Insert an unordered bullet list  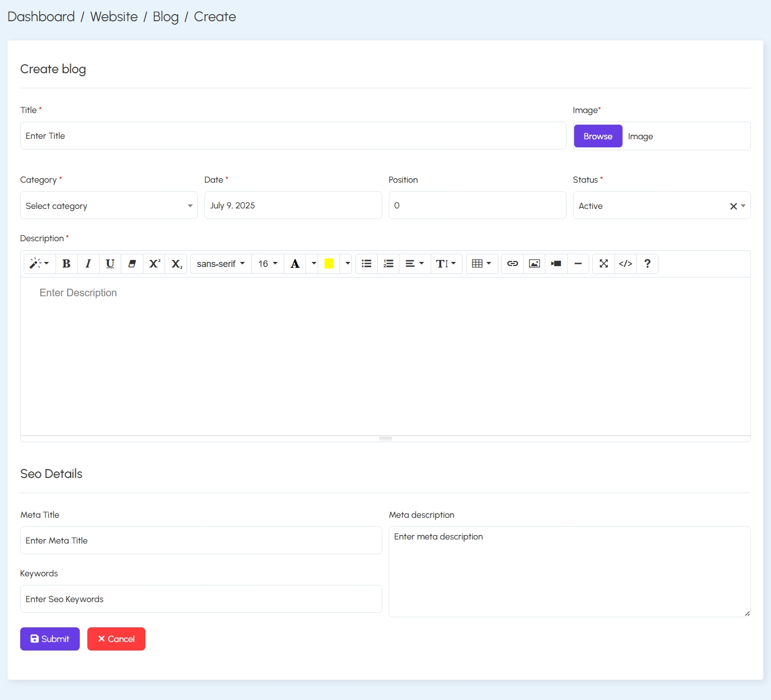point(367,263)
